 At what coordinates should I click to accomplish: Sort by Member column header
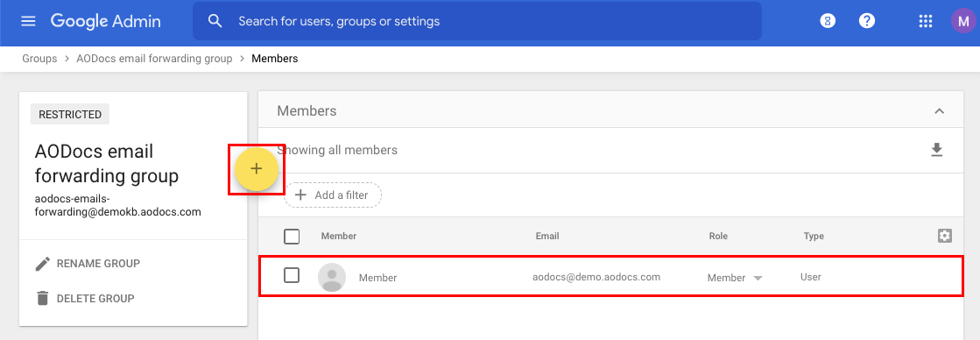pyautogui.click(x=339, y=237)
